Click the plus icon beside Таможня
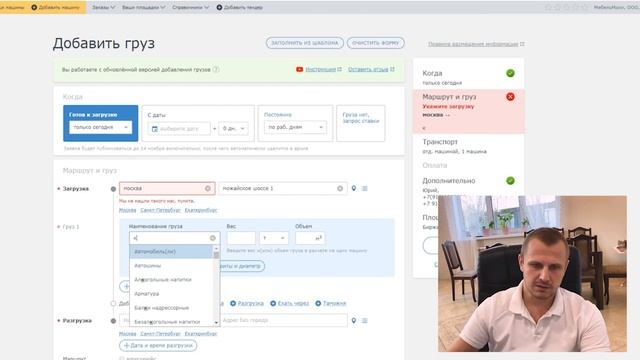This screenshot has width=640, height=360. point(318,303)
